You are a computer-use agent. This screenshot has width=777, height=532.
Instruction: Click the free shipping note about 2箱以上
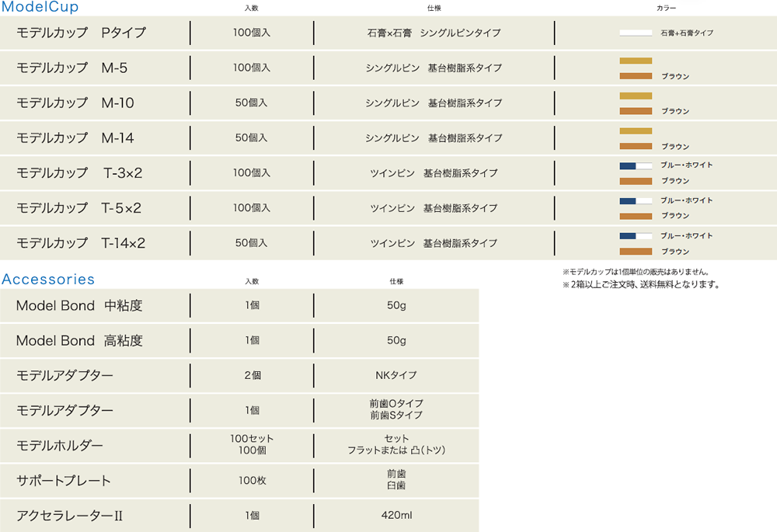pyautogui.click(x=641, y=284)
